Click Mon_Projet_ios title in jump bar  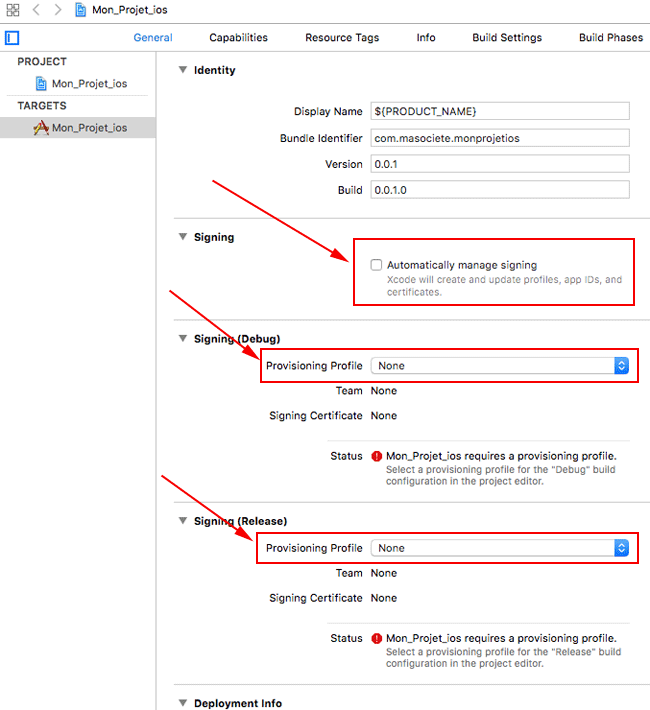click(130, 10)
